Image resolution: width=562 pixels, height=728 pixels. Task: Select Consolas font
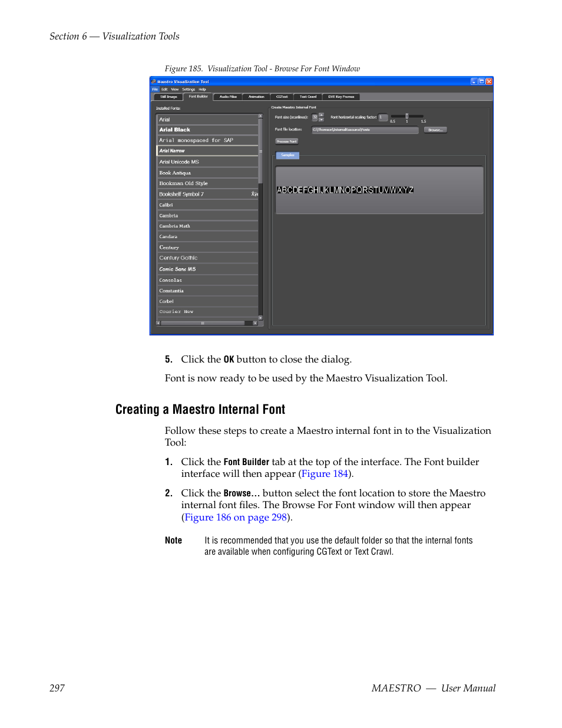click(207, 280)
